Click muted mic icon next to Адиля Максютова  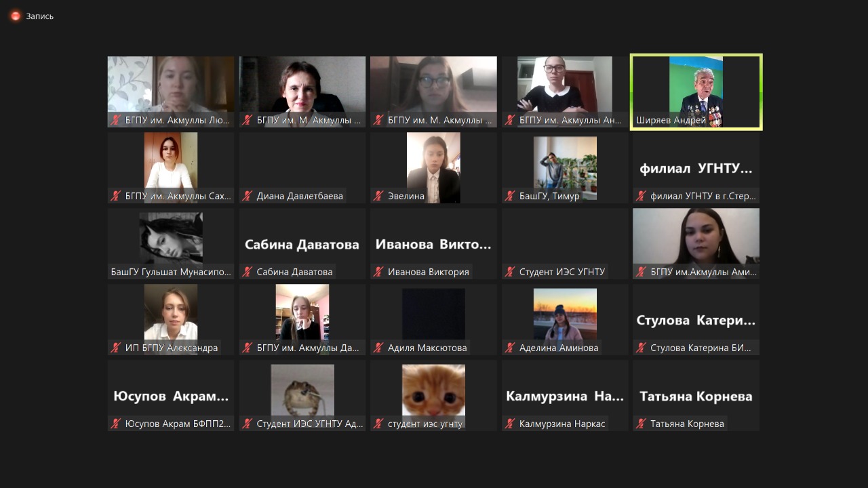[378, 348]
